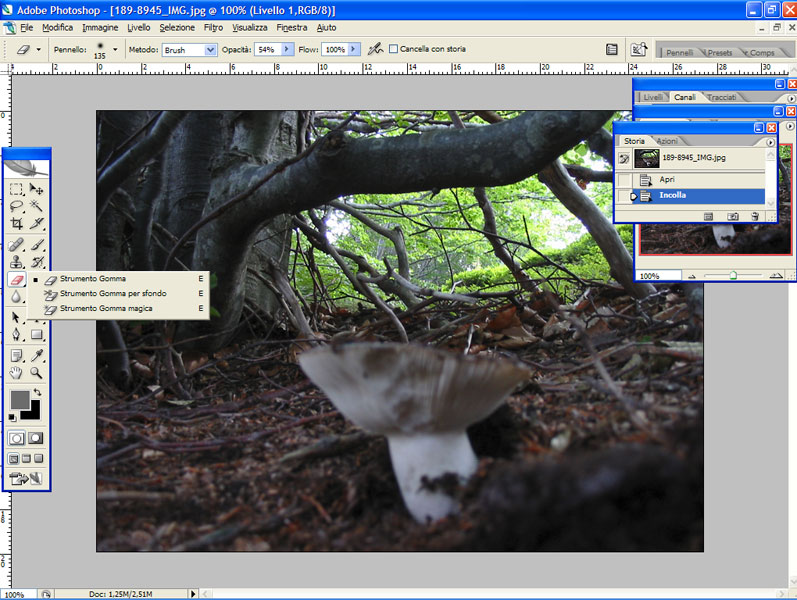797x600 pixels.
Task: Switch to the Tracciati tab
Action: pos(721,97)
